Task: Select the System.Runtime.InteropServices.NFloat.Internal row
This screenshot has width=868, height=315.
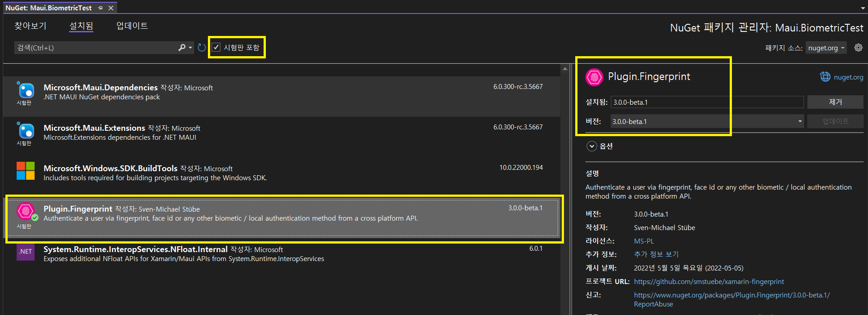Action: tap(282, 258)
